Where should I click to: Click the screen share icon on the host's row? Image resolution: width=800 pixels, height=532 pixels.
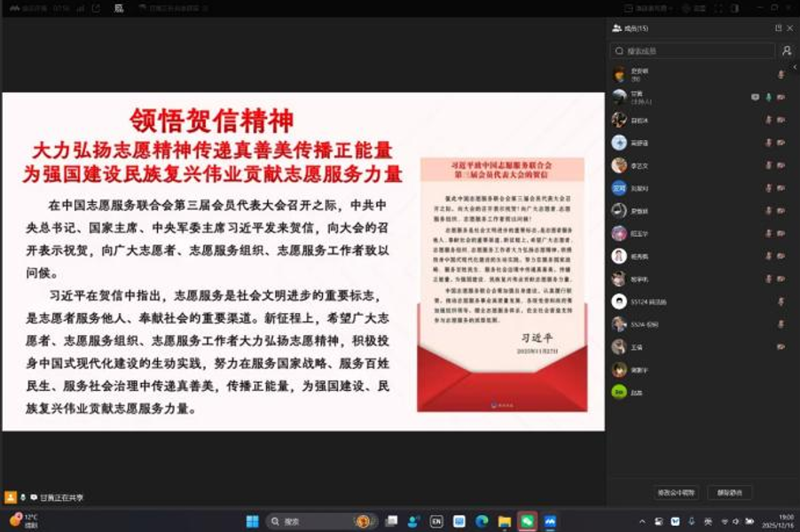[755, 97]
